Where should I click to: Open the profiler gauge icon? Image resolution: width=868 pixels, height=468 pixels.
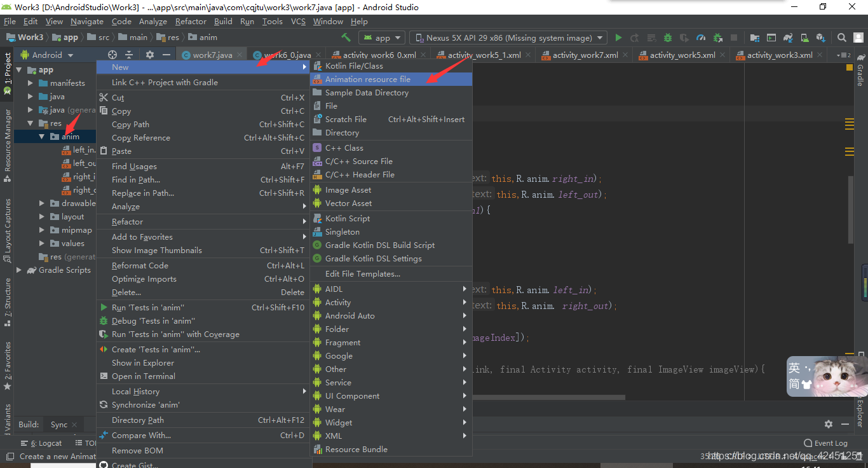point(701,38)
